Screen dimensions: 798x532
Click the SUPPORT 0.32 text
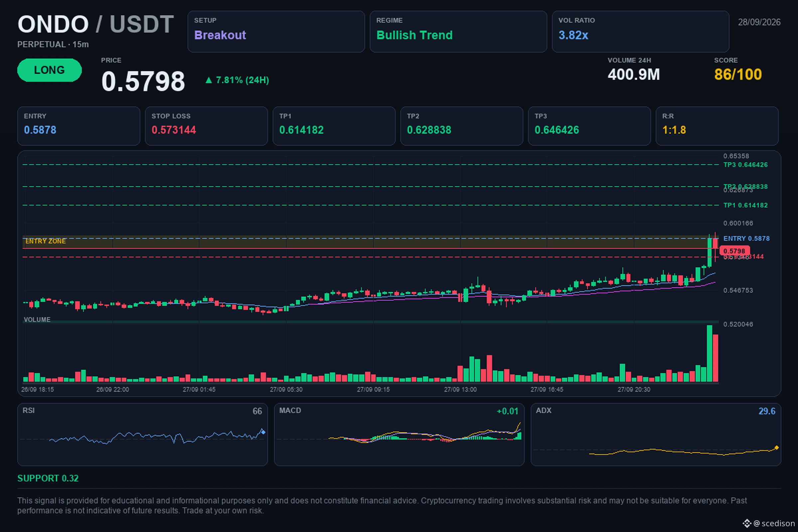[x=48, y=478]
